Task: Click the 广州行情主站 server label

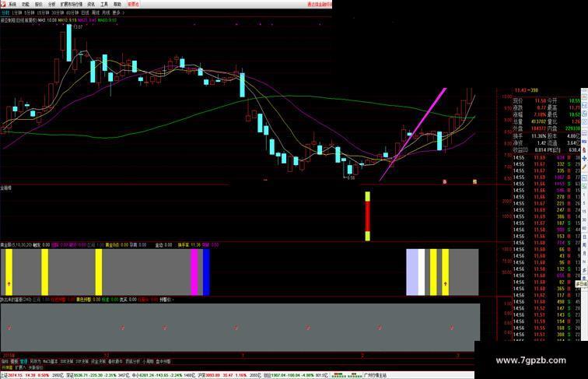Action: click(375, 375)
